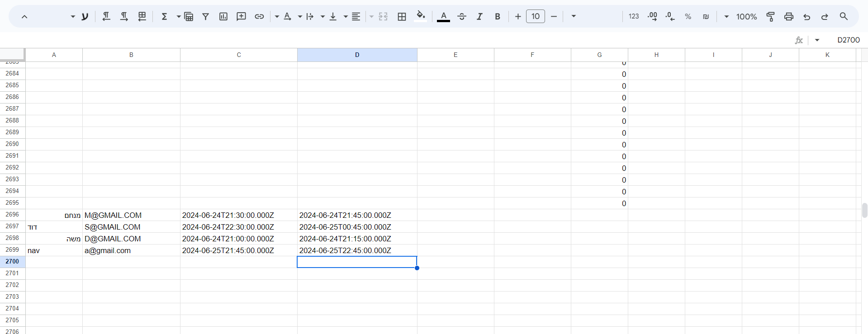The height and width of the screenshot is (334, 868).
Task: Expand the input tools dropdown arrow
Action: coord(72,16)
